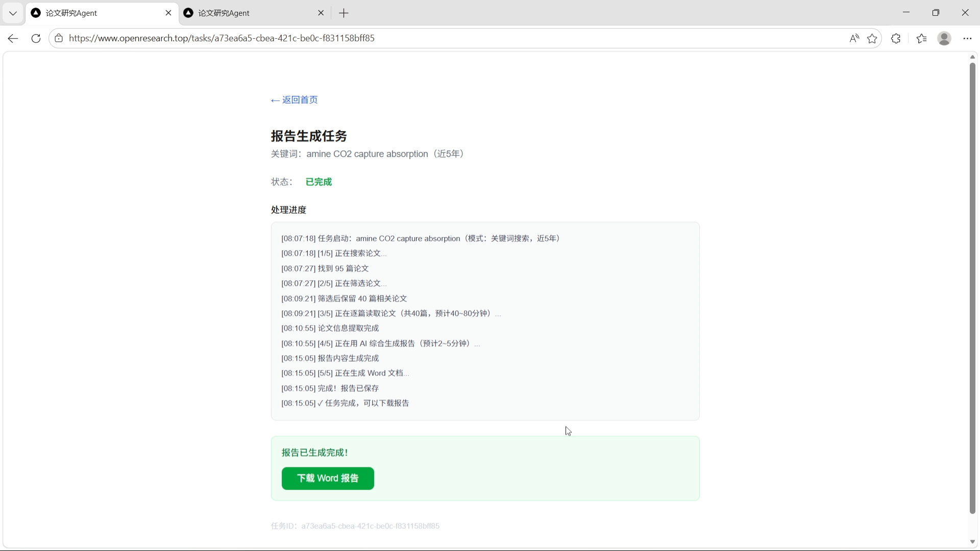The image size is (980, 551).
Task: Click the 返回首页 link
Action: [295, 100]
